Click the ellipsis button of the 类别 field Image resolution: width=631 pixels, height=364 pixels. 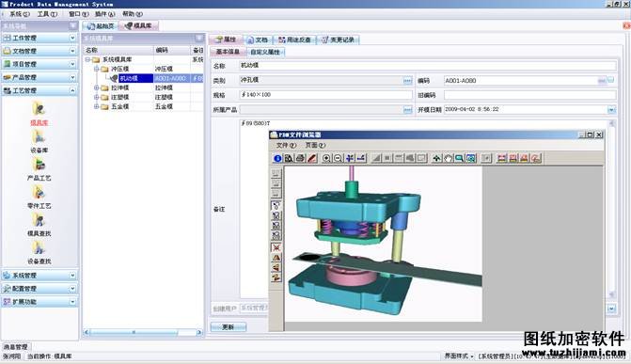[x=407, y=81]
